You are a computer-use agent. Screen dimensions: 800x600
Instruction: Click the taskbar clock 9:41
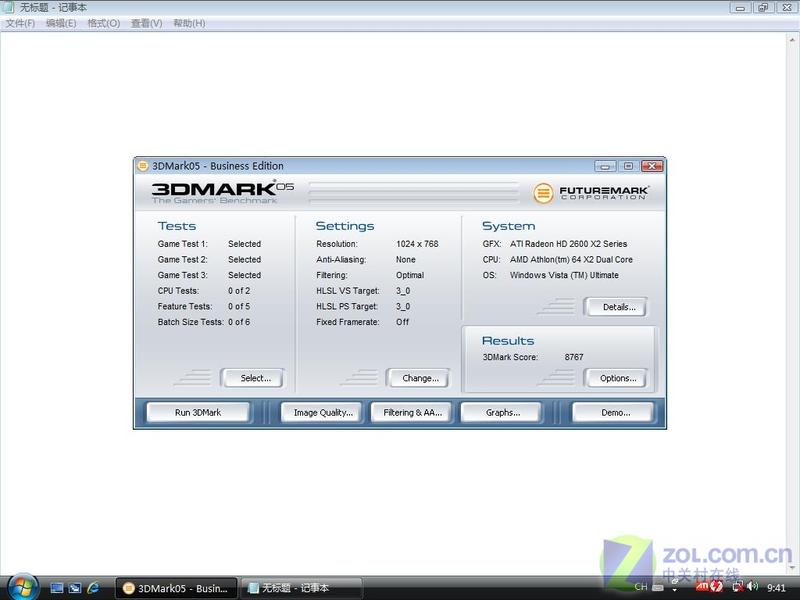click(x=776, y=588)
